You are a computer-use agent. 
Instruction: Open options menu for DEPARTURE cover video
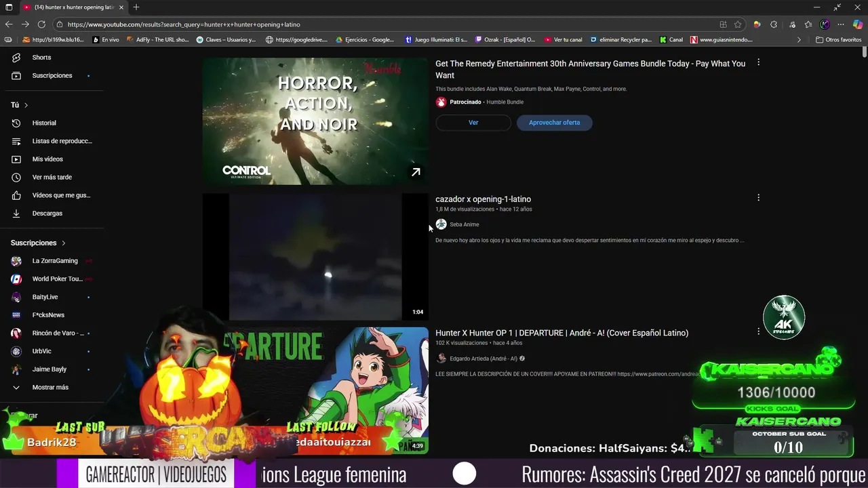(x=758, y=331)
